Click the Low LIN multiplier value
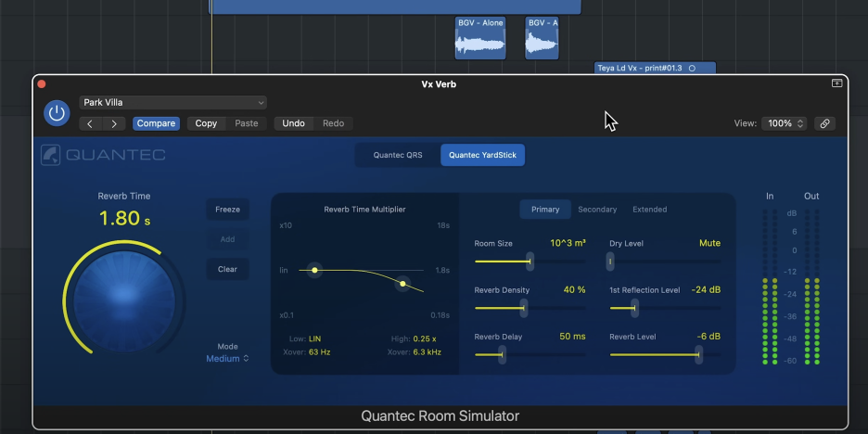Viewport: 868px width, 434px height. pos(314,338)
